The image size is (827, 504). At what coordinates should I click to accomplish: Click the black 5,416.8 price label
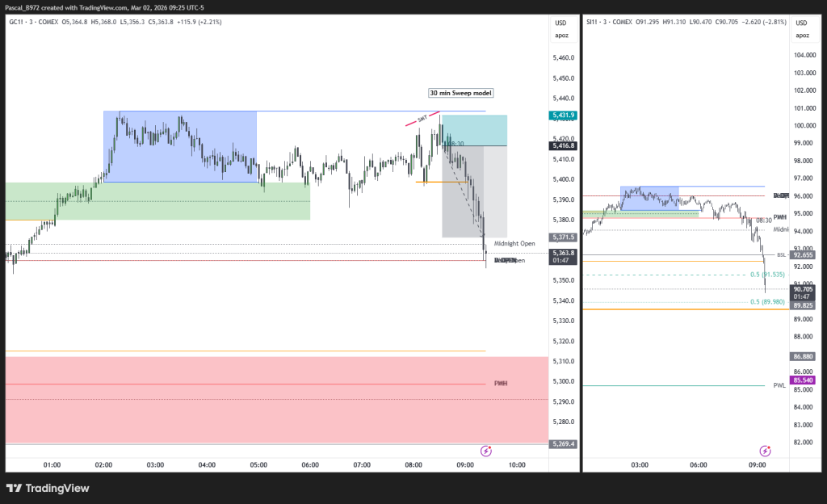(x=564, y=145)
